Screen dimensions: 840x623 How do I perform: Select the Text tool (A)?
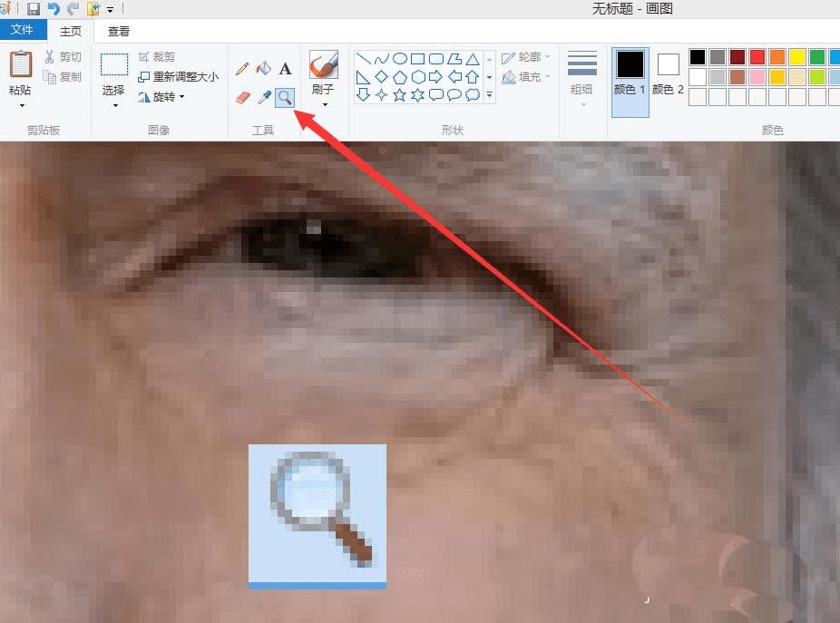pyautogui.click(x=286, y=69)
